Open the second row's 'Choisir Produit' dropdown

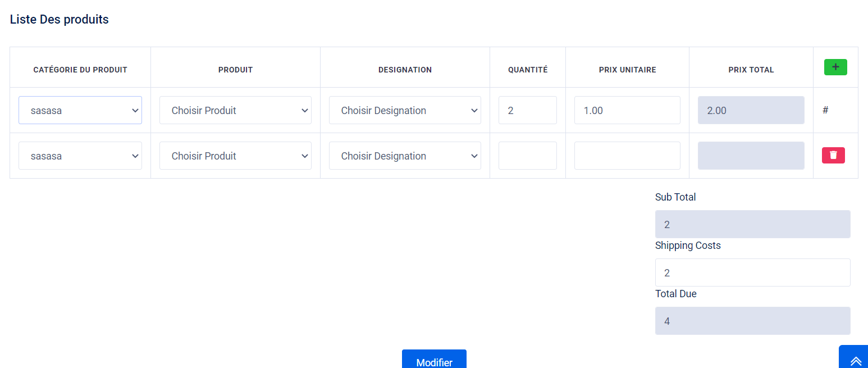click(x=235, y=156)
